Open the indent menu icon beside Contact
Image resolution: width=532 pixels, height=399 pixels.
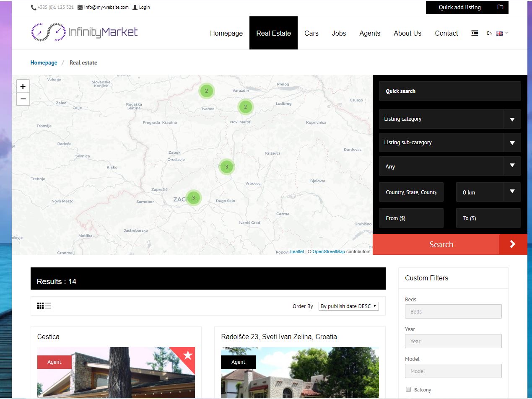pos(475,33)
